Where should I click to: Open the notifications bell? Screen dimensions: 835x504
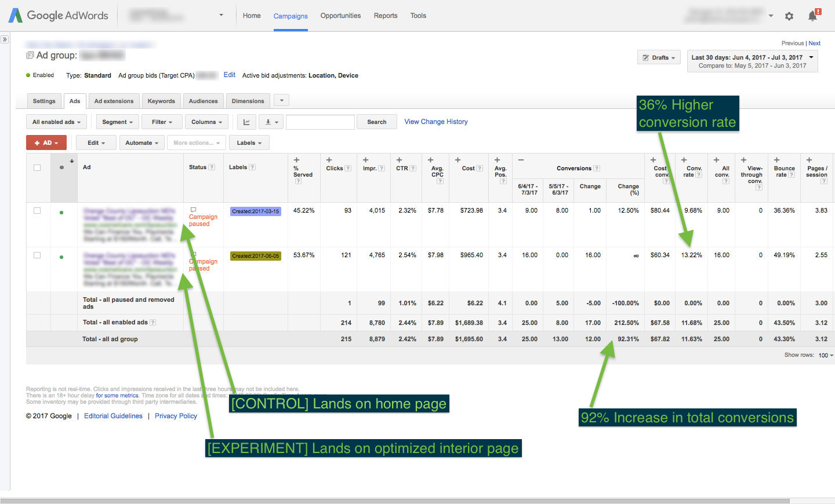click(814, 16)
